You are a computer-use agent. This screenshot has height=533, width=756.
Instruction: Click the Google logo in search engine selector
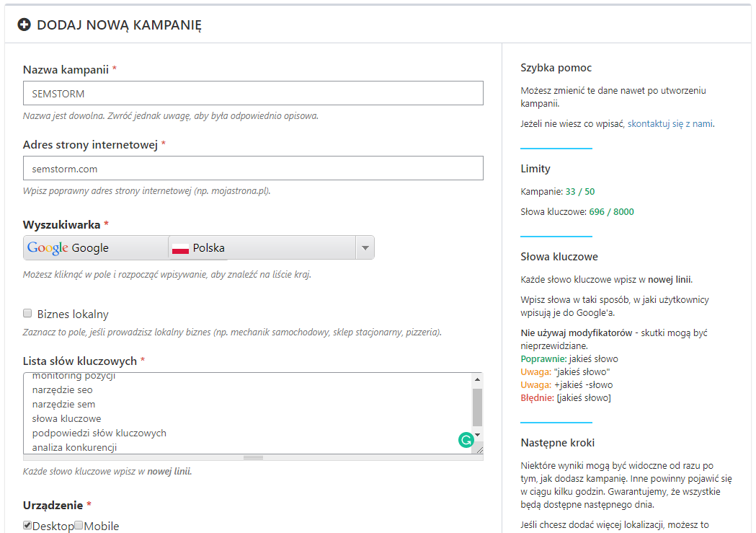pyautogui.click(x=48, y=247)
